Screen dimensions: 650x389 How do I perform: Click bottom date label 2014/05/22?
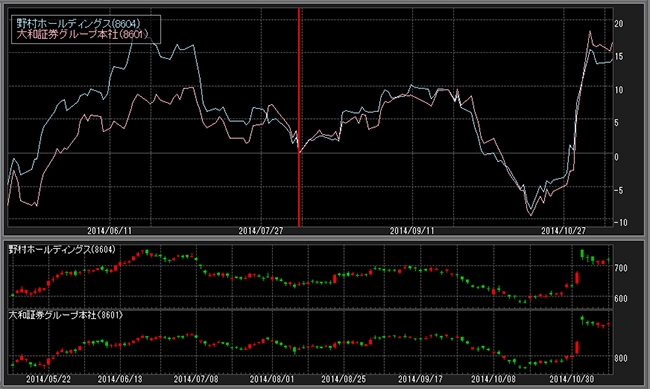pos(49,379)
